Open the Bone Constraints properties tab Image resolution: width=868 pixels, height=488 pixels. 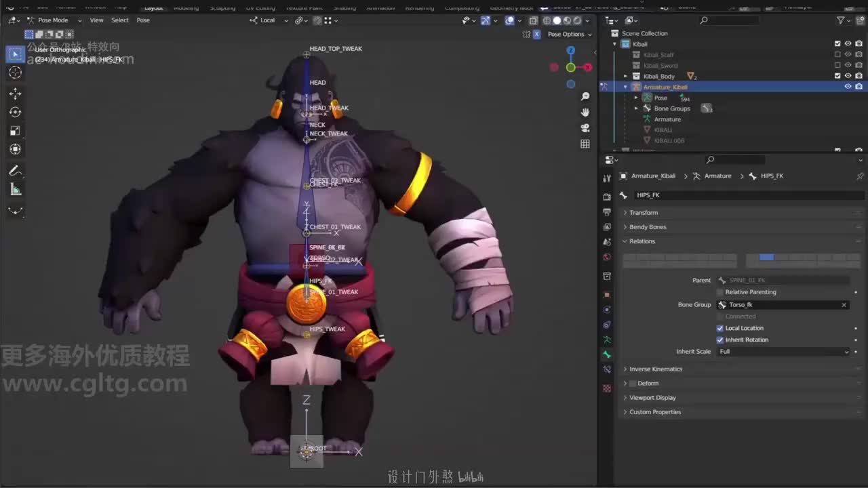[607, 369]
